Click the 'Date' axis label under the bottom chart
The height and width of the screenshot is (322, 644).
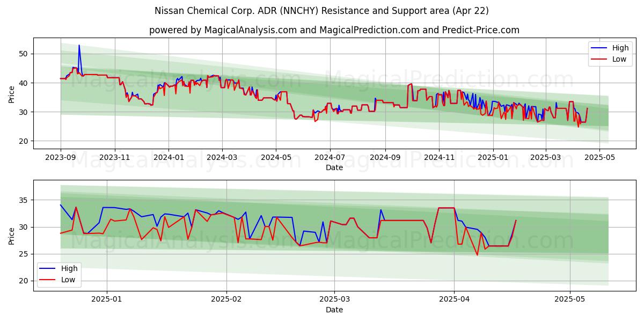click(x=334, y=310)
